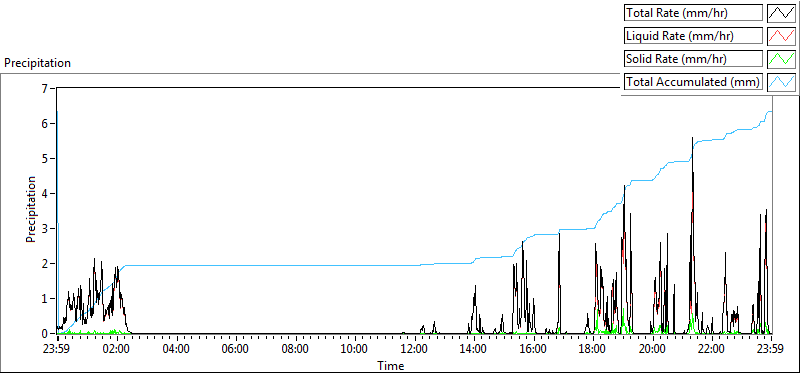Click the 18:00 time axis marker
The image size is (800, 373).
click(x=592, y=350)
